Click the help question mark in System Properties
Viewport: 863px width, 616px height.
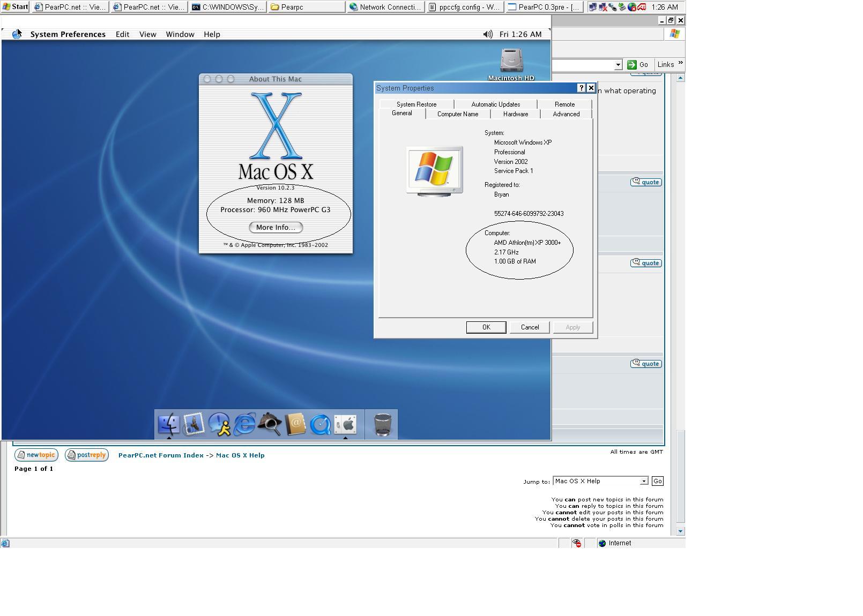pyautogui.click(x=581, y=88)
